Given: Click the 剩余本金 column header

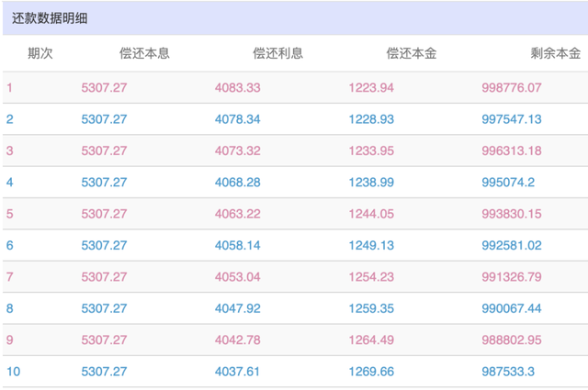Looking at the screenshot, I should [x=555, y=53].
